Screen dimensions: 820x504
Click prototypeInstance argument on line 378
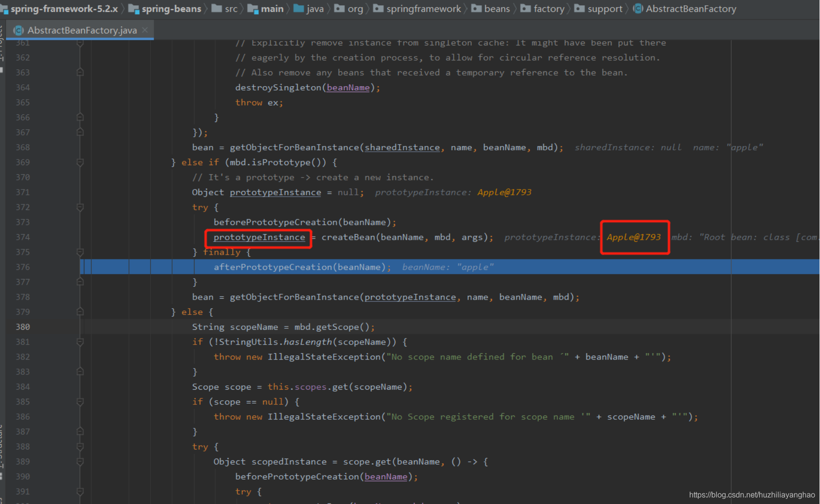[410, 297]
